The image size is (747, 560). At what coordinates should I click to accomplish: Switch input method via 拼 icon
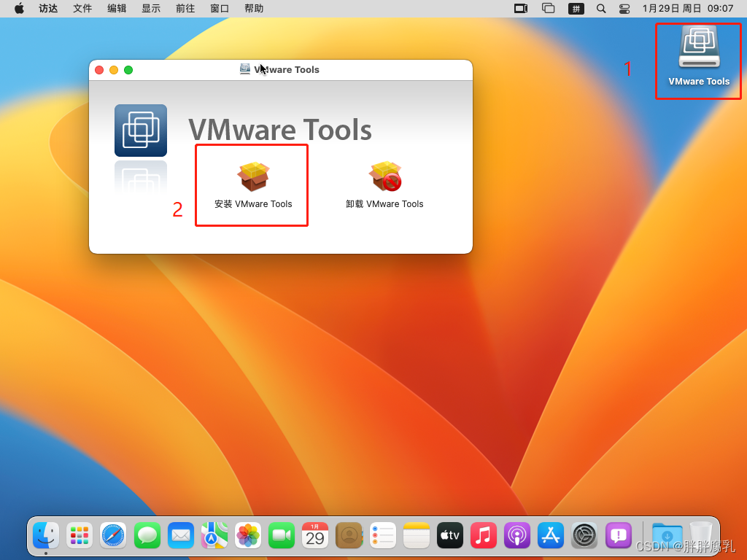576,9
